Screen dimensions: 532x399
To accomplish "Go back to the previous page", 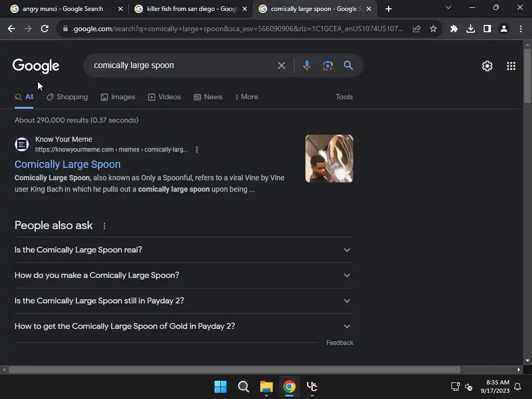I will tap(11, 29).
